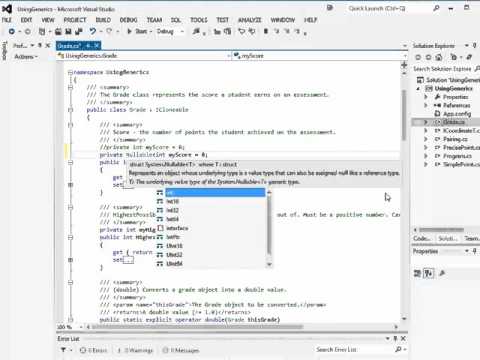Open the FILE menu
Image resolution: width=480 pixels, height=360 pixels.
pyautogui.click(x=7, y=20)
